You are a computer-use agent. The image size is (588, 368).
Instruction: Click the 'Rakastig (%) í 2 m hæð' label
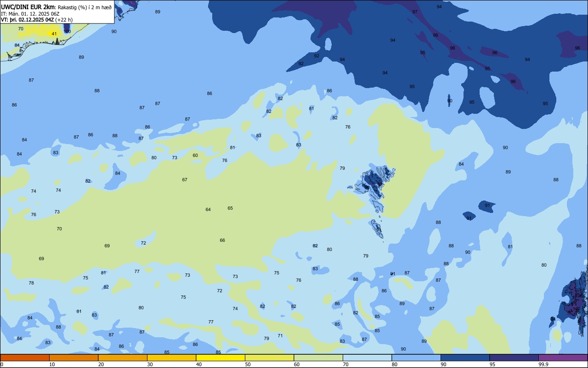[85, 7]
